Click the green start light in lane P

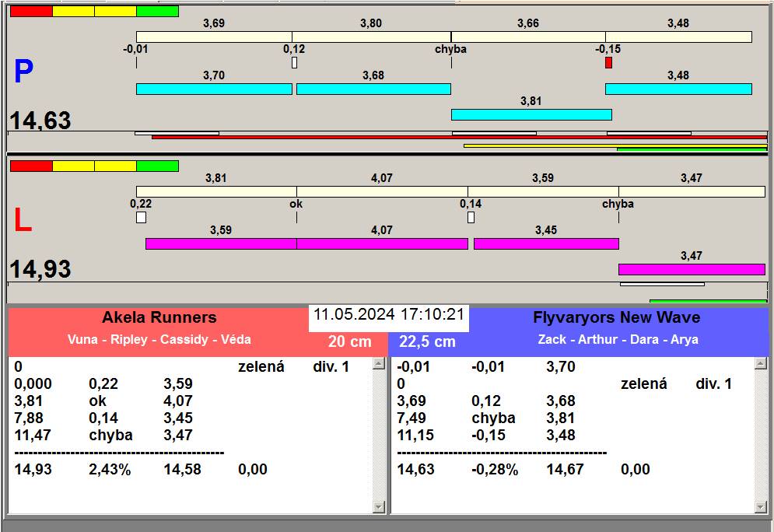point(157,11)
